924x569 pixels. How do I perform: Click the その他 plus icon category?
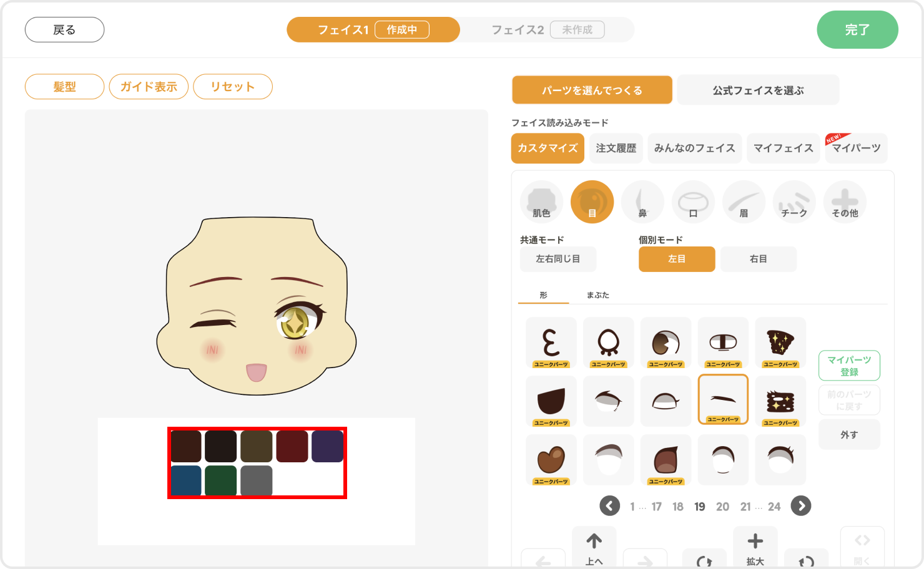(x=845, y=202)
